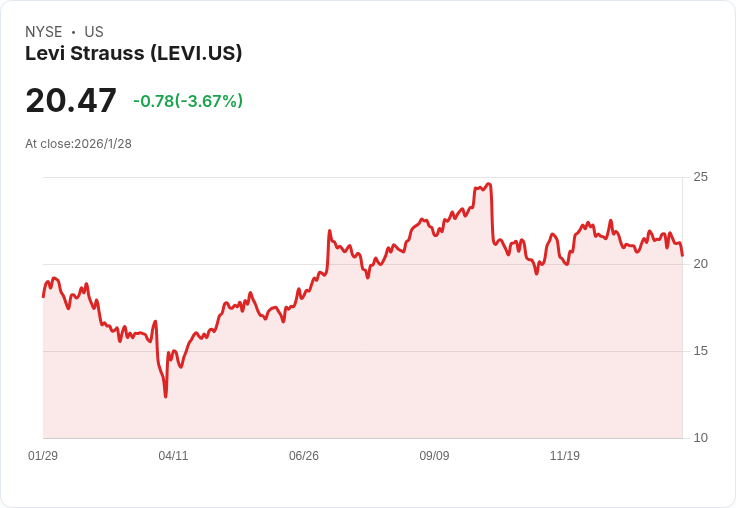736x508 pixels.
Task: Click the At close date text
Action: click(x=78, y=144)
